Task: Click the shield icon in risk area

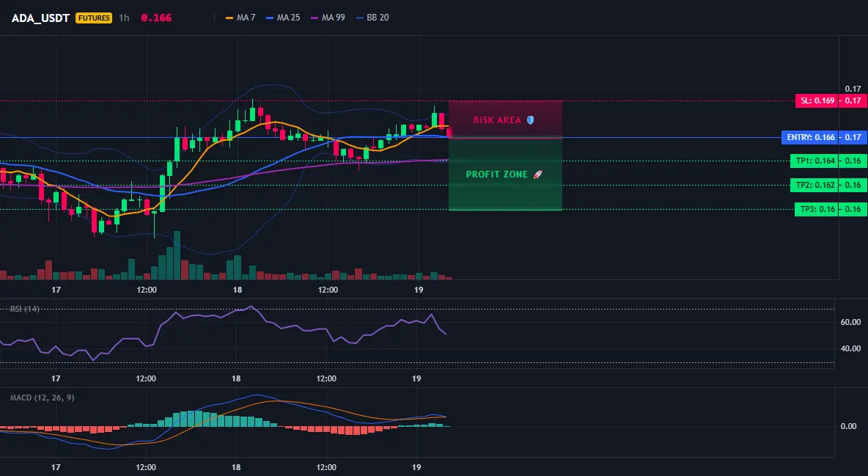Action: tap(530, 120)
